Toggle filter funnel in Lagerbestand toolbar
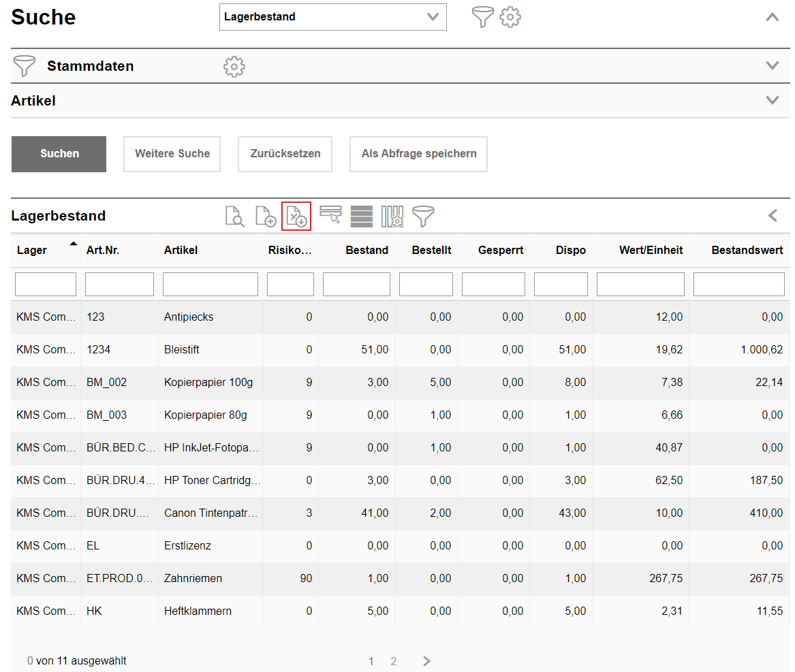 click(x=423, y=217)
